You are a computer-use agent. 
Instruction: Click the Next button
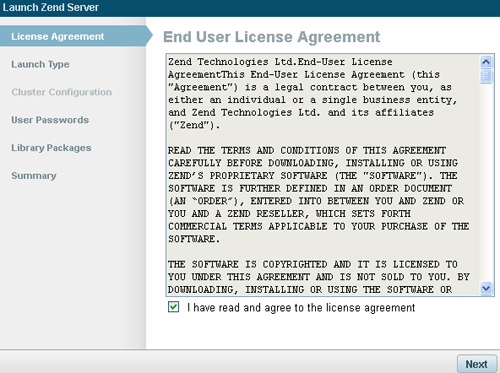476,364
